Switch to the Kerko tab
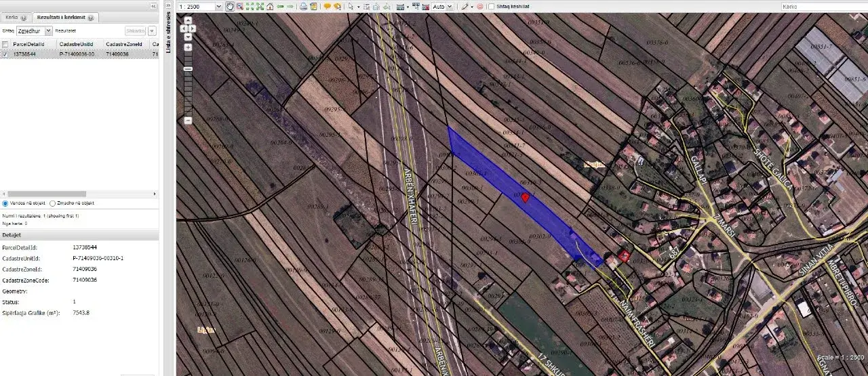 click(16, 18)
